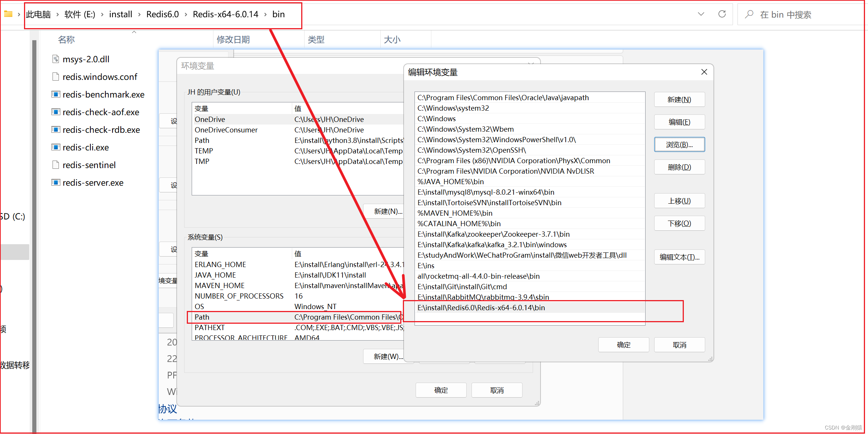868x434 pixels.
Task: Select the system Path variable row
Action: (x=298, y=317)
